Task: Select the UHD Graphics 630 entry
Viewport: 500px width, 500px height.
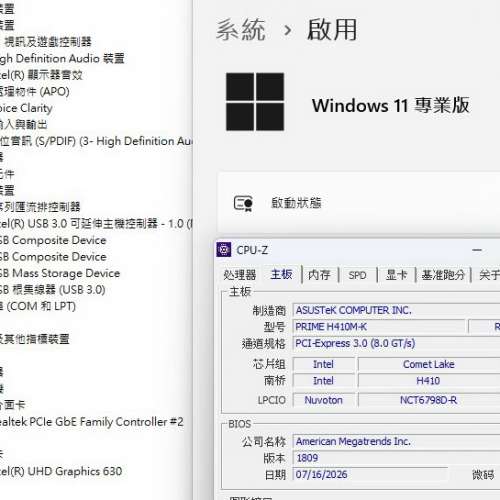Action: pyautogui.click(x=61, y=471)
